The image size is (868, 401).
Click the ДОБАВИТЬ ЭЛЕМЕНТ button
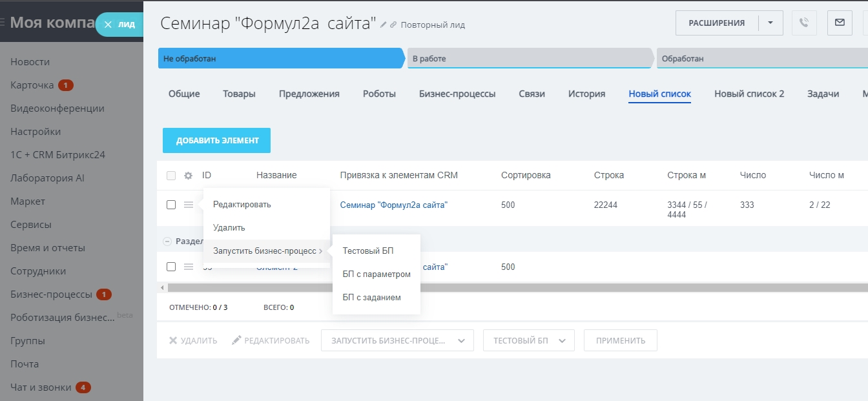(x=216, y=140)
